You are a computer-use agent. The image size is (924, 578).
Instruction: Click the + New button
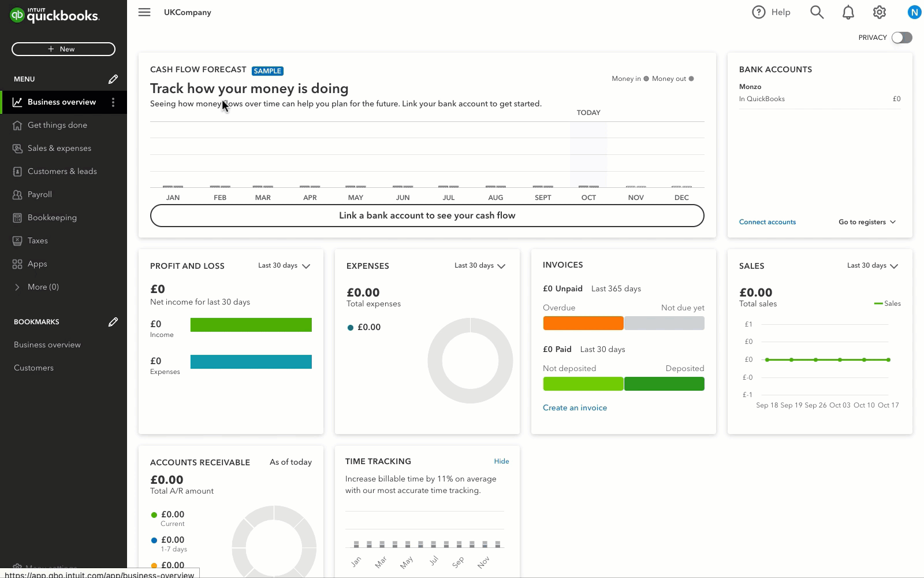pyautogui.click(x=64, y=49)
